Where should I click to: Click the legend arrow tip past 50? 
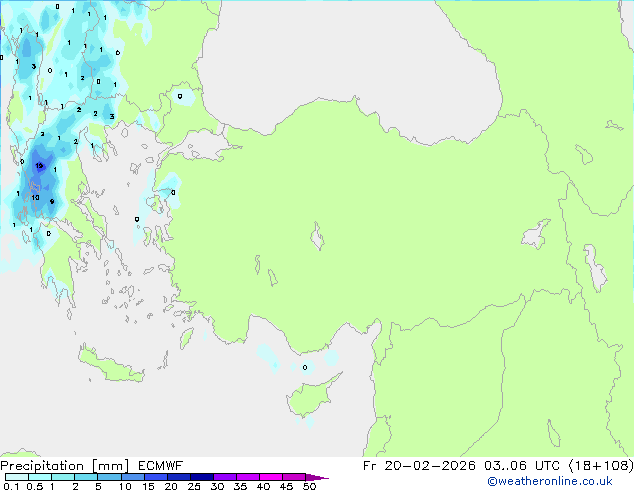(317, 477)
